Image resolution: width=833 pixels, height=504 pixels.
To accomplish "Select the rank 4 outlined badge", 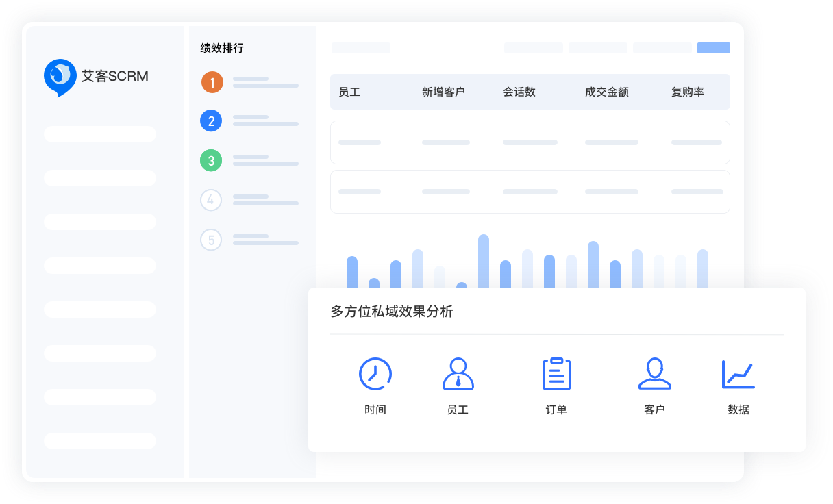I will point(211,200).
